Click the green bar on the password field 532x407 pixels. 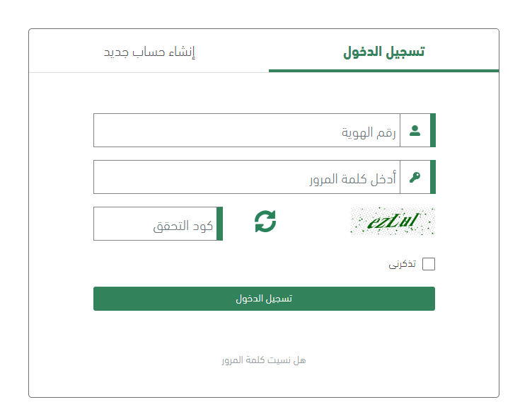(x=433, y=177)
